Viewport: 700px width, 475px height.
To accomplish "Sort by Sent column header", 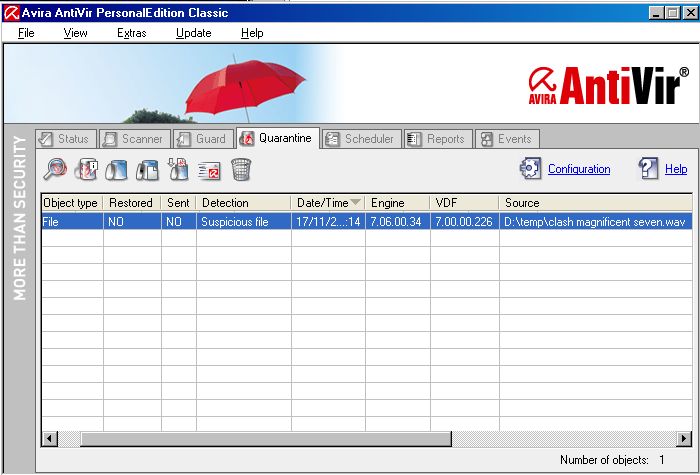I will click(x=179, y=203).
